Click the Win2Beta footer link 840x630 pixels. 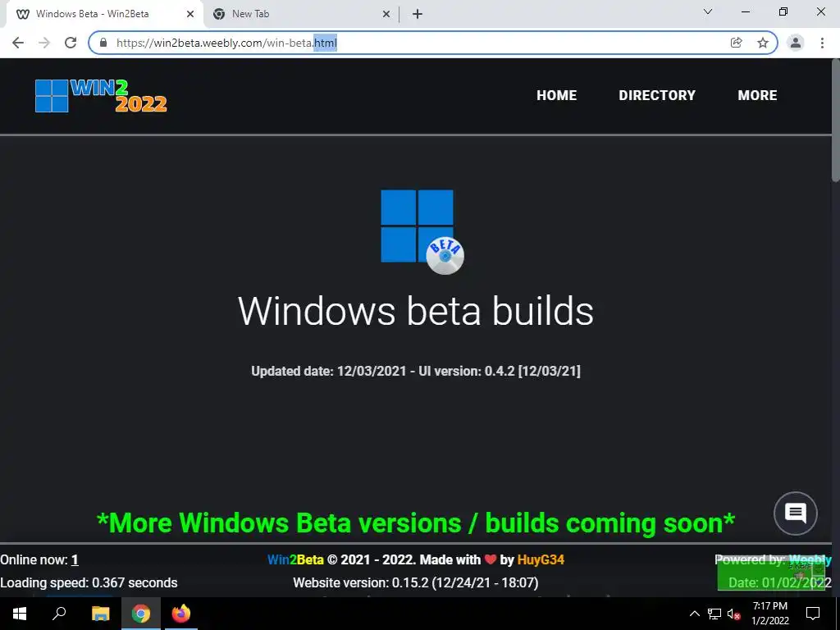(x=295, y=559)
